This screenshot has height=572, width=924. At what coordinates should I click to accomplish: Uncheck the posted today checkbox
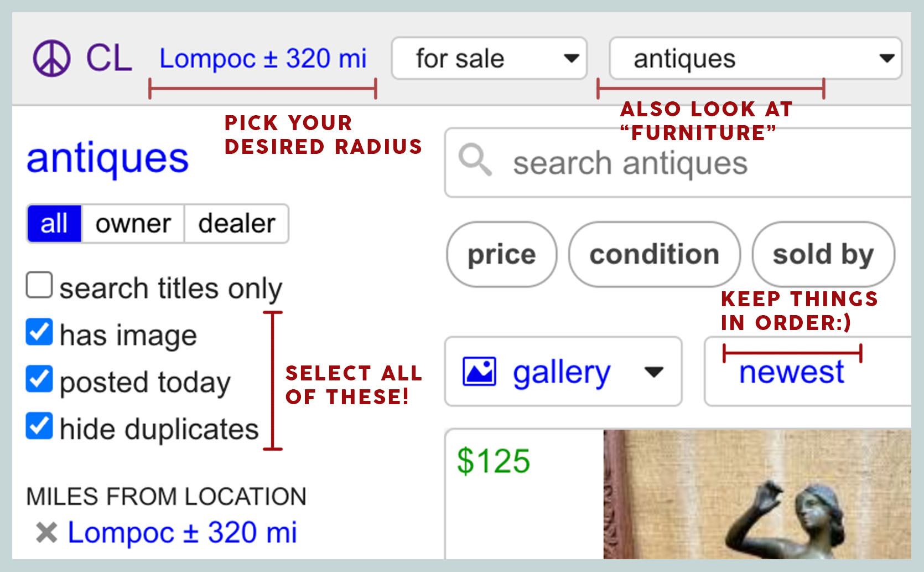39,379
